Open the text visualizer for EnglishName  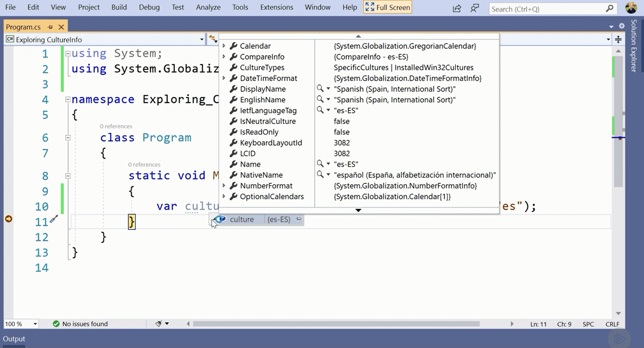[320, 99]
